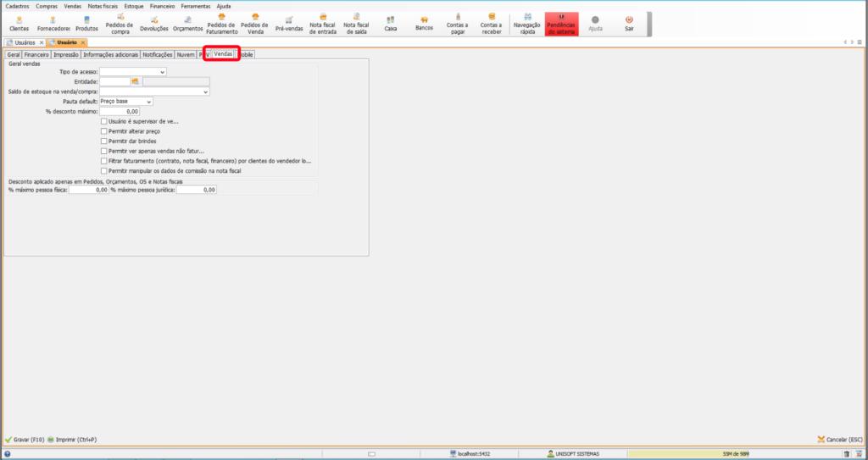Click the Cancelar (ESC) button
This screenshot has width=868, height=460.
coord(839,440)
